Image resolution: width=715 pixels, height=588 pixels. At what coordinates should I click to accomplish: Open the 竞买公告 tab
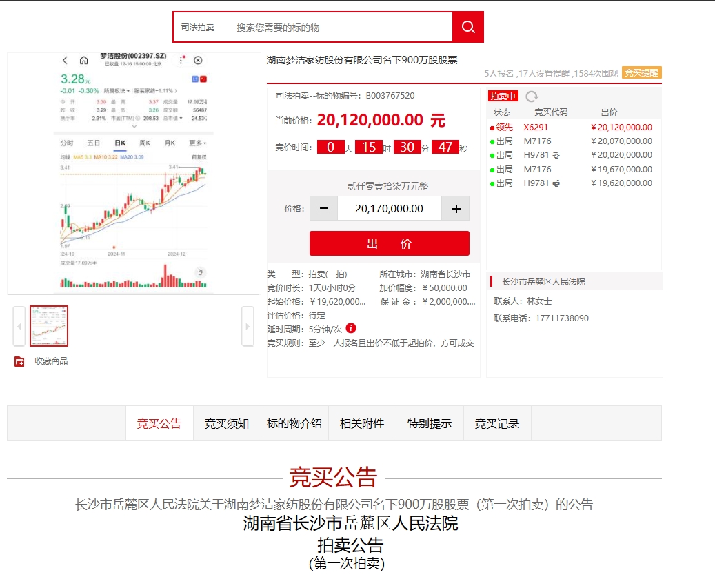[x=159, y=423]
